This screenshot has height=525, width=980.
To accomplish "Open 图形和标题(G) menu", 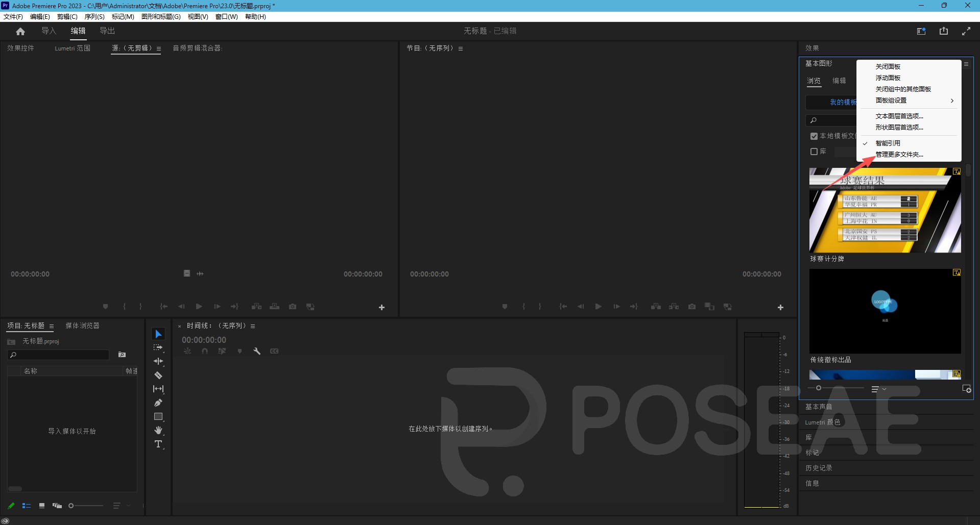I will coord(161,17).
